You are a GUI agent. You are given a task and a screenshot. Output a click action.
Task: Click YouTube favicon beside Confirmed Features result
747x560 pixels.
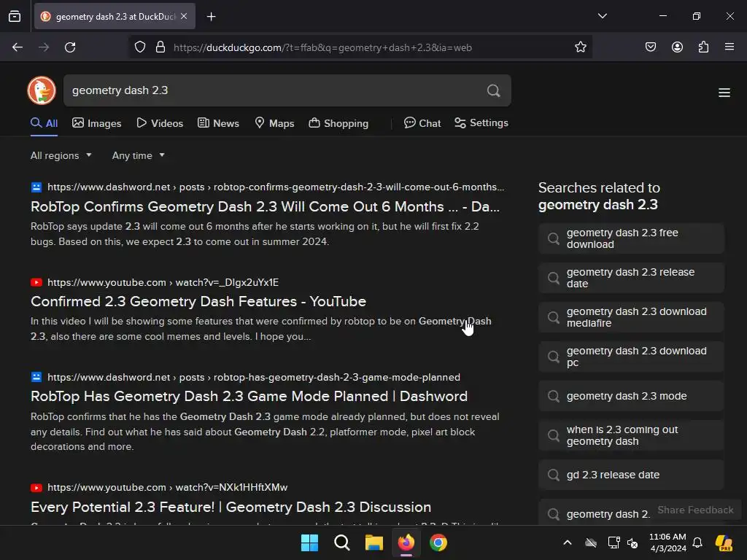point(36,282)
